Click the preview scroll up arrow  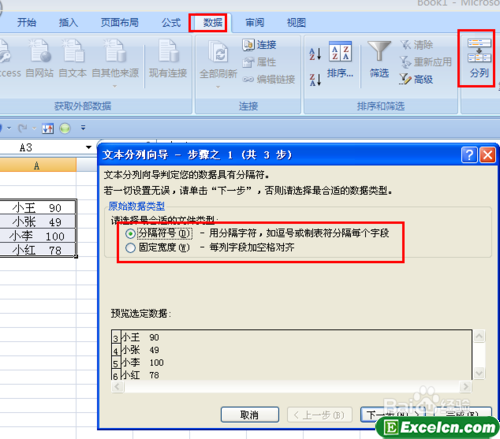(x=479, y=336)
